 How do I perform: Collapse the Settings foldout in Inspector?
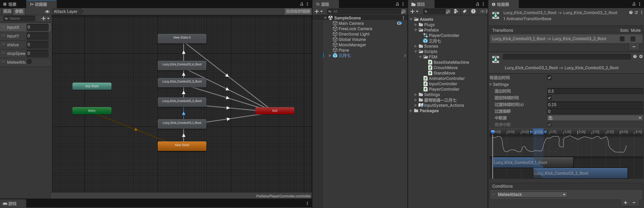[491, 84]
